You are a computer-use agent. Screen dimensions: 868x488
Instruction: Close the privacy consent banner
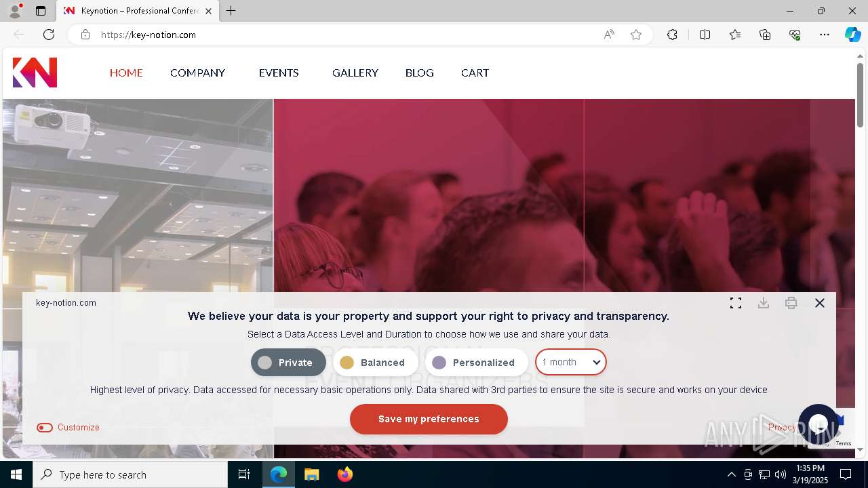820,303
